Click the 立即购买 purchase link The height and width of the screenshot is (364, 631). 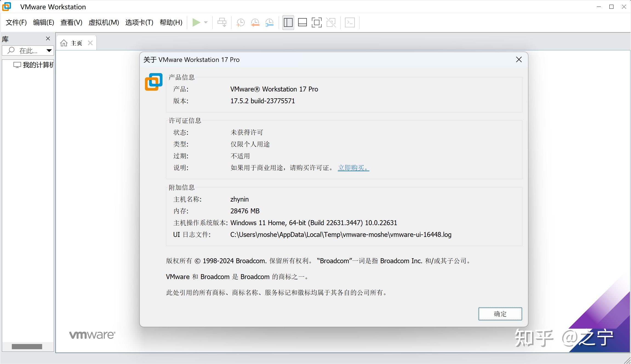coord(353,168)
